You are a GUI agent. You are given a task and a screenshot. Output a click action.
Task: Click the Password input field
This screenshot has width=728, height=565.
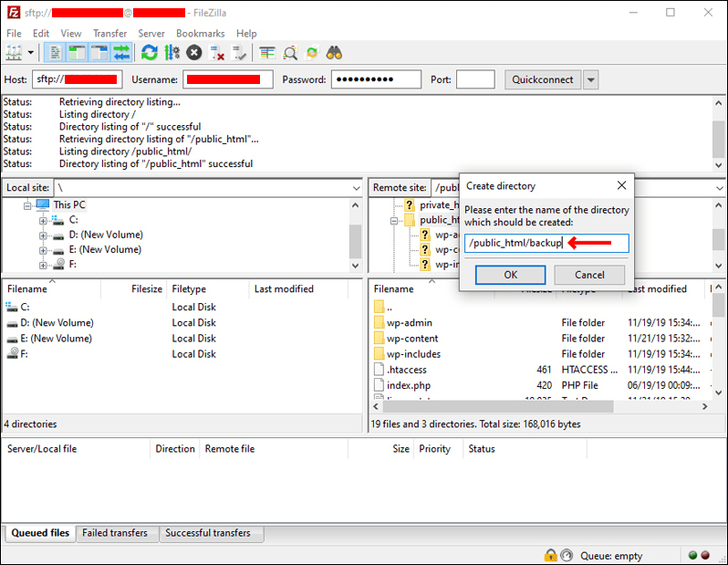[x=376, y=79]
